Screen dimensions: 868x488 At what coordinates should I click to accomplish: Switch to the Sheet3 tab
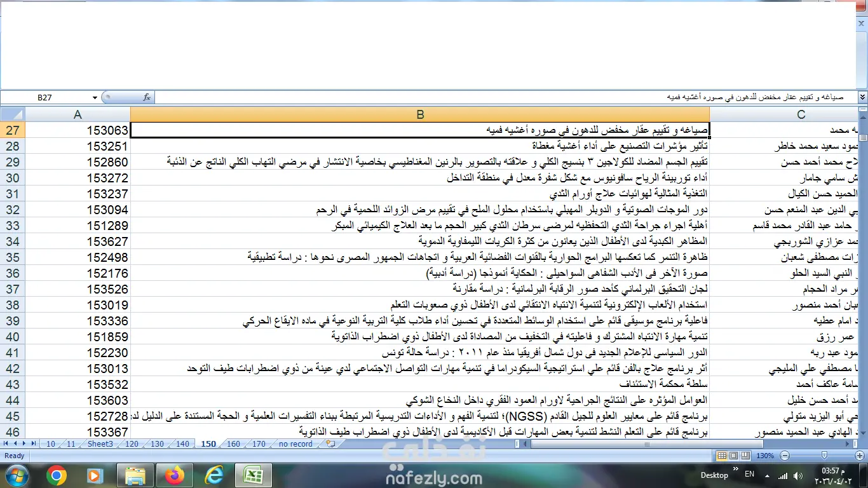(x=100, y=444)
